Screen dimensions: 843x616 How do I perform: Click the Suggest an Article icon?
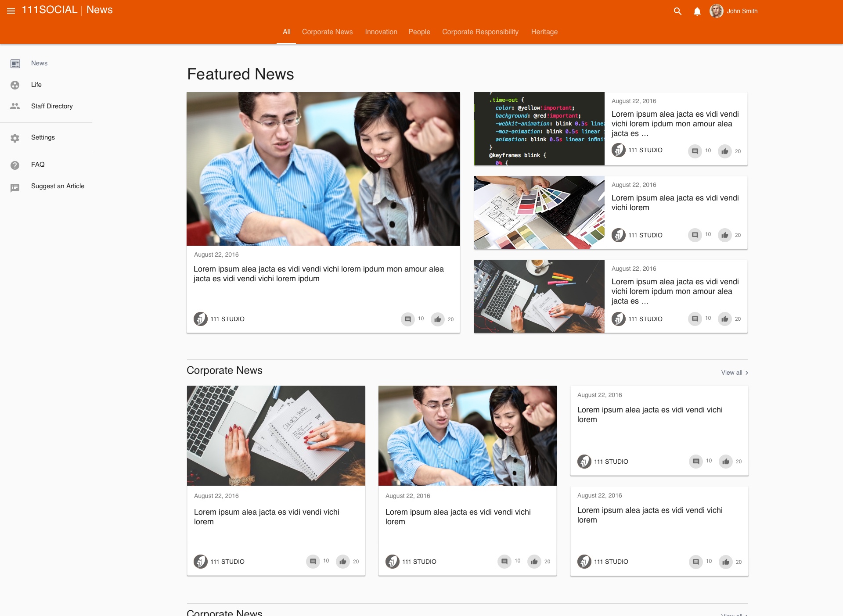click(x=15, y=188)
